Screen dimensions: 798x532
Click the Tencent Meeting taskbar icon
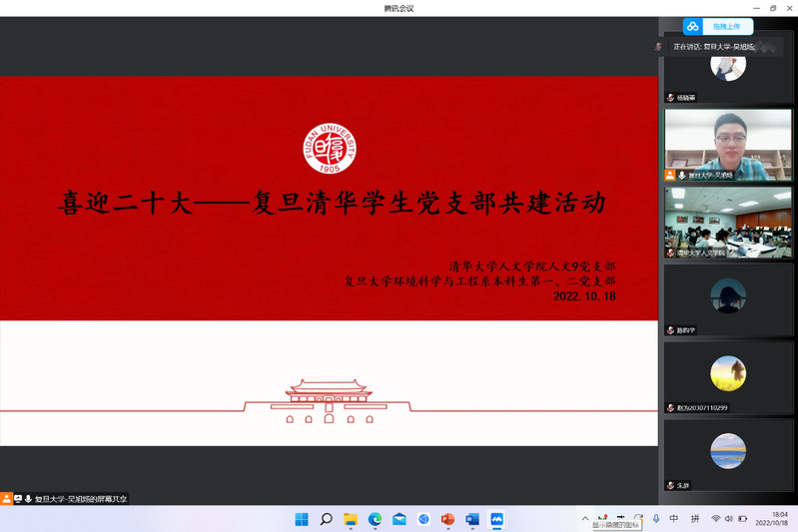(496, 519)
